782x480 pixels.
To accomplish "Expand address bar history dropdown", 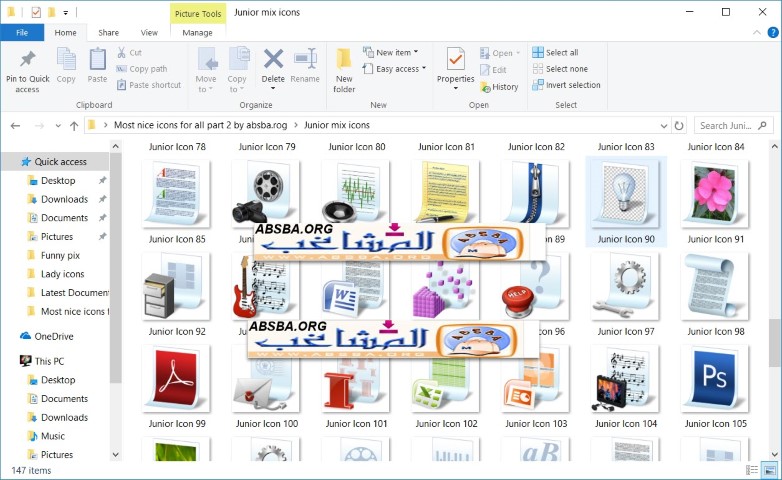I will click(664, 126).
